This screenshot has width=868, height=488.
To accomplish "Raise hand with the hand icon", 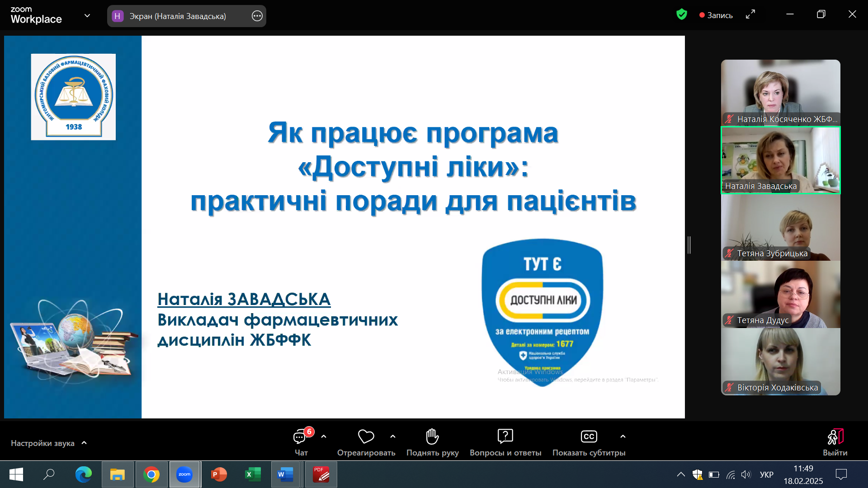I will coord(432,436).
